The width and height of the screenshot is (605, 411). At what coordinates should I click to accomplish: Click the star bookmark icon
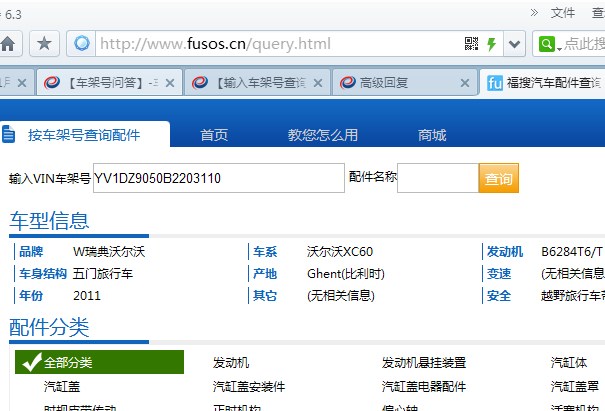tap(44, 44)
